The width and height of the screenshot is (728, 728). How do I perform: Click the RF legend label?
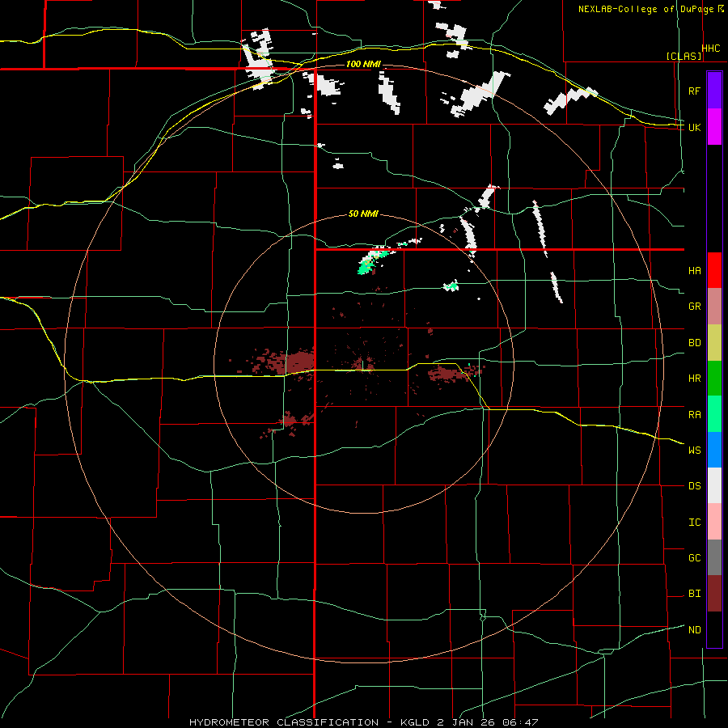tap(694, 91)
